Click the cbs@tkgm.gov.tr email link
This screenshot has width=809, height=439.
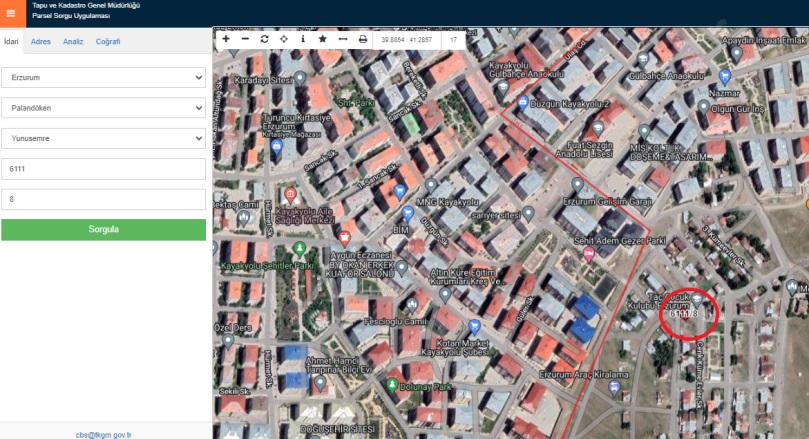click(x=104, y=434)
